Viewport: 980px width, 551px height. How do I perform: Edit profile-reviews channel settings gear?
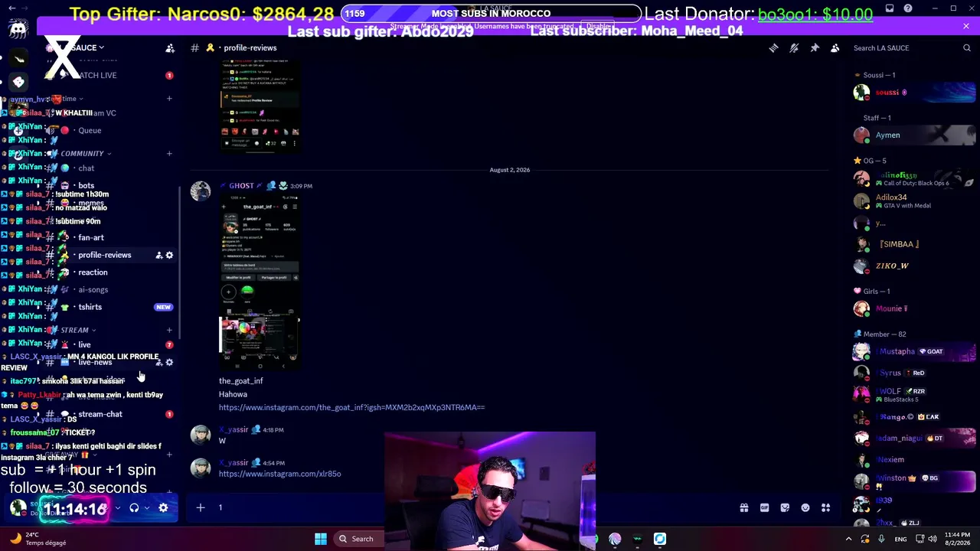tap(170, 255)
